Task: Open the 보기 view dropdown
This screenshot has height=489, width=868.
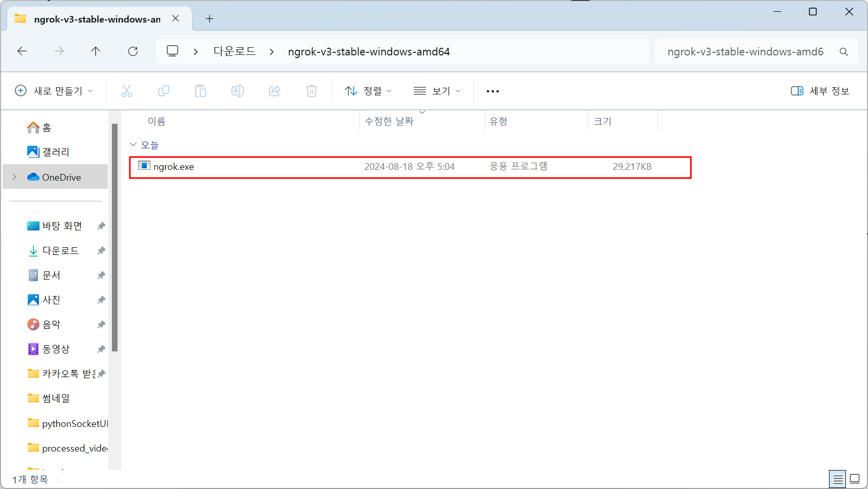Action: [x=437, y=91]
